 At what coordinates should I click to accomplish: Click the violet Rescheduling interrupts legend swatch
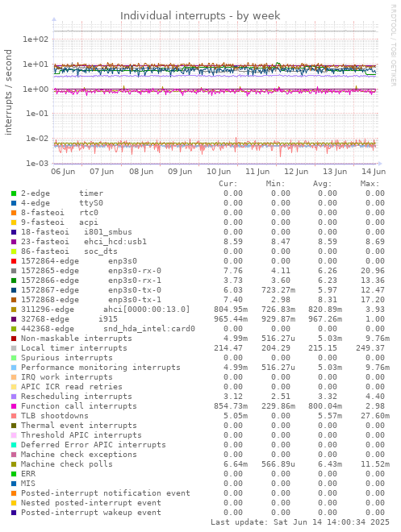tap(14, 397)
